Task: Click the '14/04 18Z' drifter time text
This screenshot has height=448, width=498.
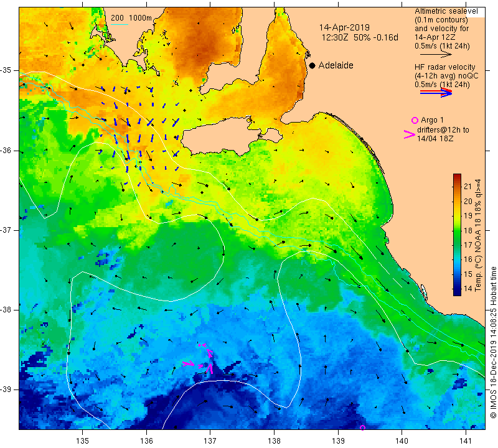Action: point(435,139)
